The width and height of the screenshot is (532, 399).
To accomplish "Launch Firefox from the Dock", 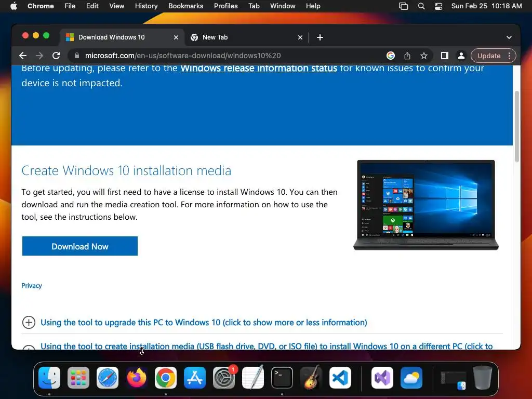I will point(137,378).
